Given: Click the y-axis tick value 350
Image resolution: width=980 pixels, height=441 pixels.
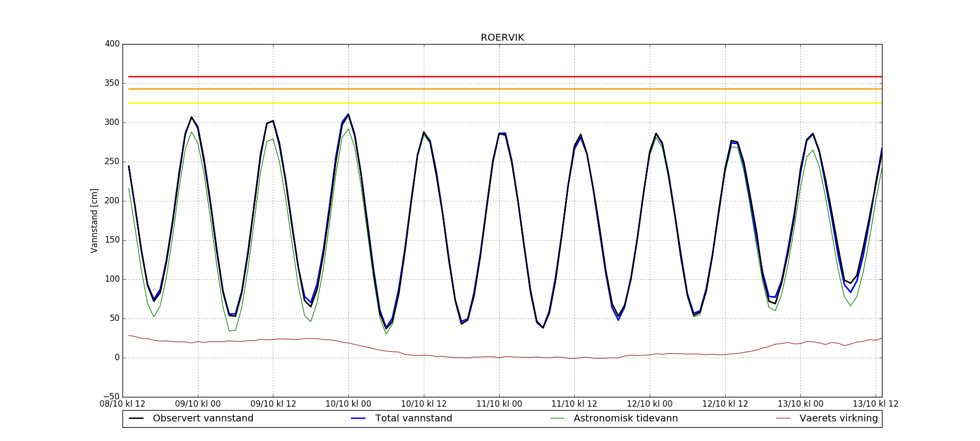Looking at the screenshot, I should [112, 83].
